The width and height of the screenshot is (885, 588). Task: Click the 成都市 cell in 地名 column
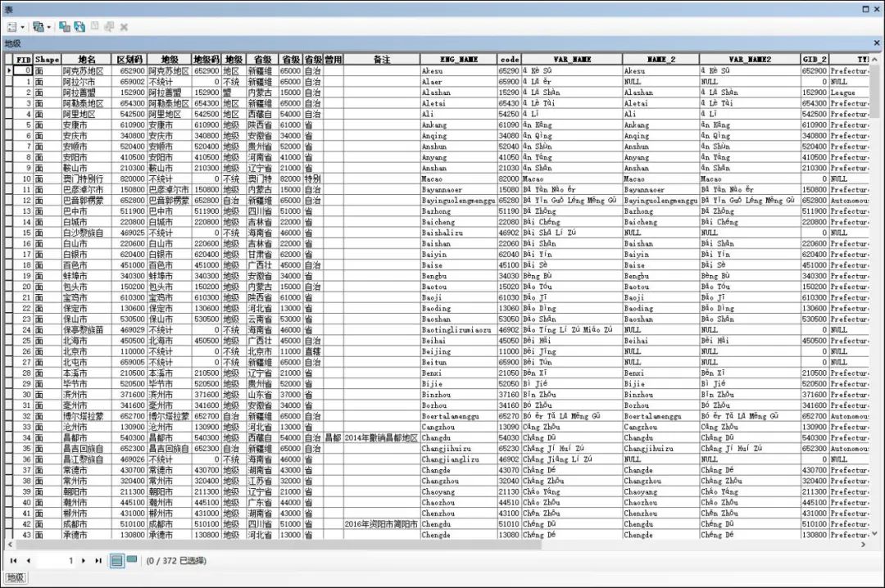point(86,523)
